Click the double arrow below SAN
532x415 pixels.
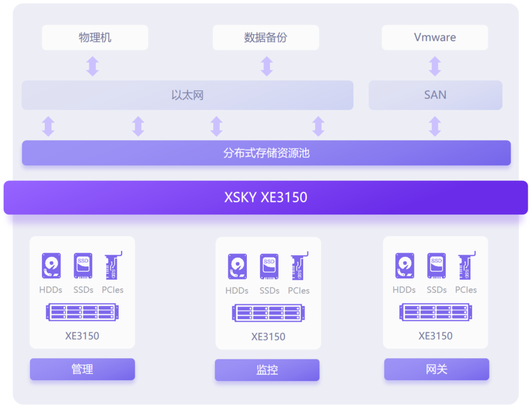tap(435, 126)
